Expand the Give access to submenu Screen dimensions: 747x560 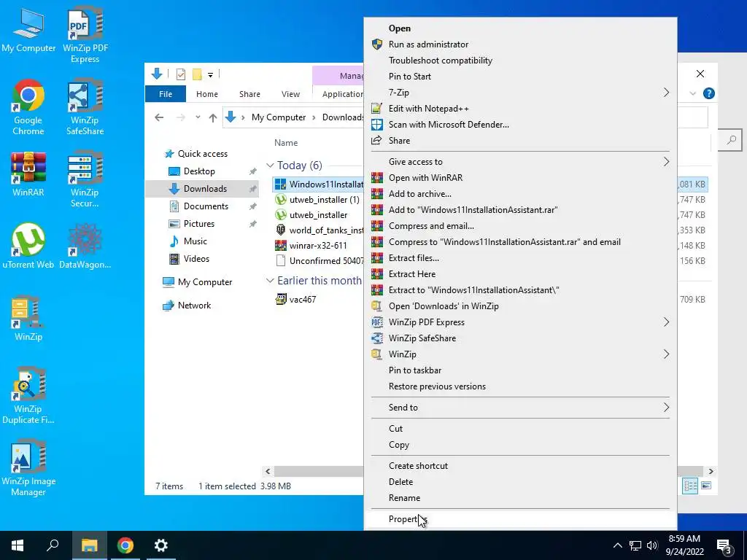click(520, 162)
